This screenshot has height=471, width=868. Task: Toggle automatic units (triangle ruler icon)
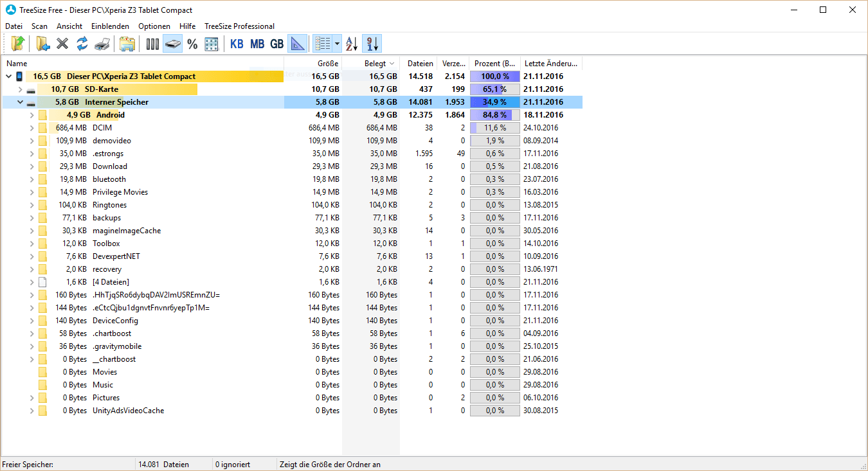pos(296,44)
